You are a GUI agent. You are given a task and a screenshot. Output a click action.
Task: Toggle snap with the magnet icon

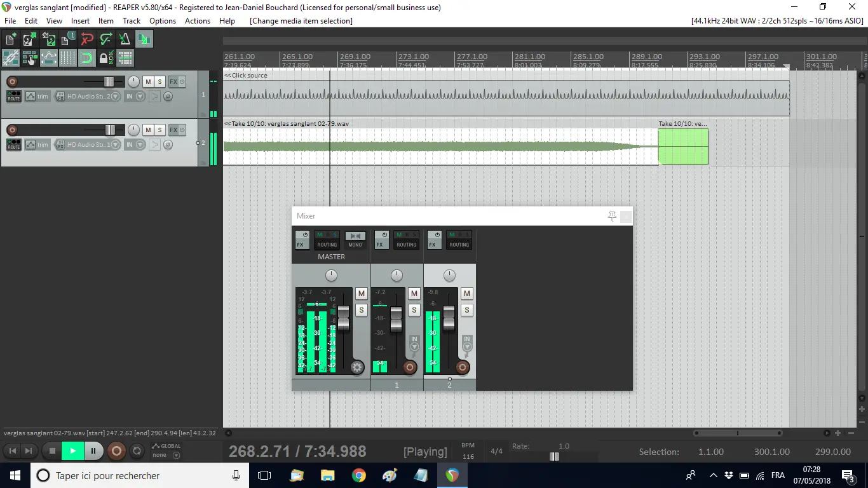[87, 58]
